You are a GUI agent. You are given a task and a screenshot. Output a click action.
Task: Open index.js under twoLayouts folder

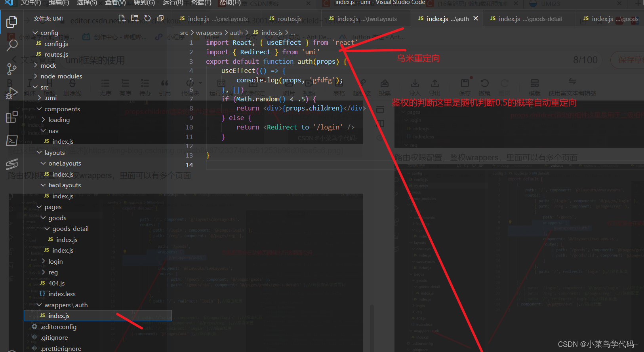63,196
